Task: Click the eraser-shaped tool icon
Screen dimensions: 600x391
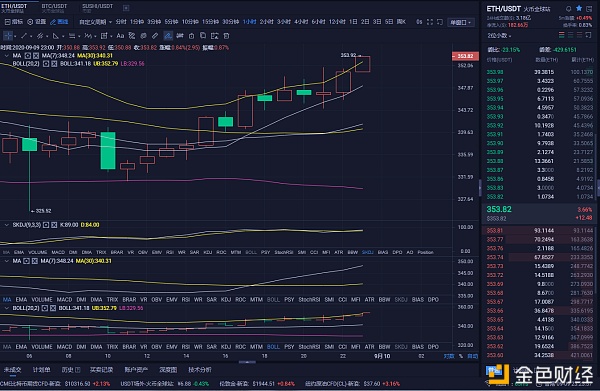Action: [143, 36]
